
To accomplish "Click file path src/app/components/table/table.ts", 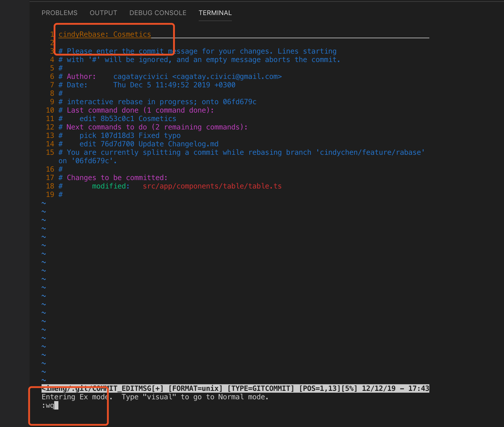I will tap(212, 186).
